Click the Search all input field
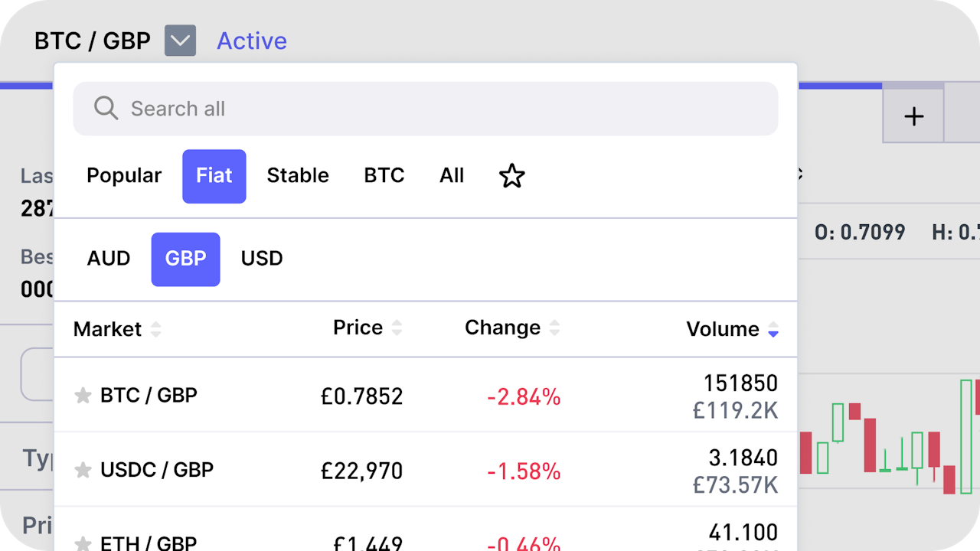 click(x=426, y=109)
